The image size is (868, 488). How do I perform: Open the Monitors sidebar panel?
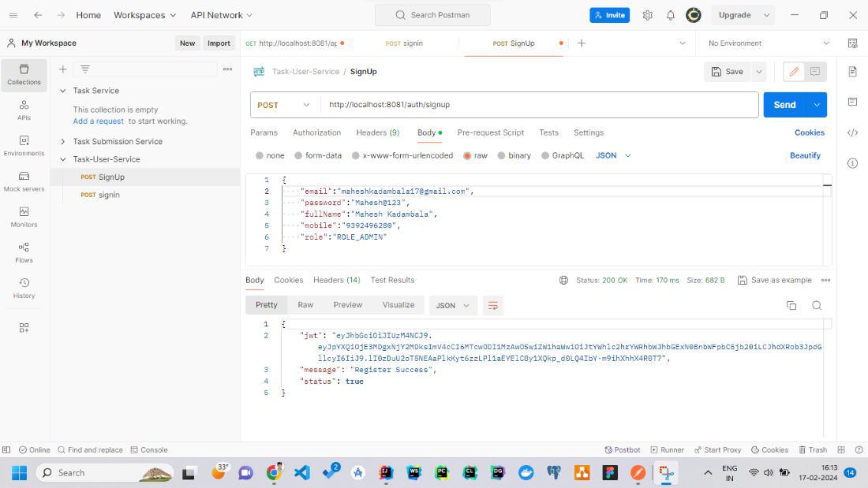tap(24, 217)
